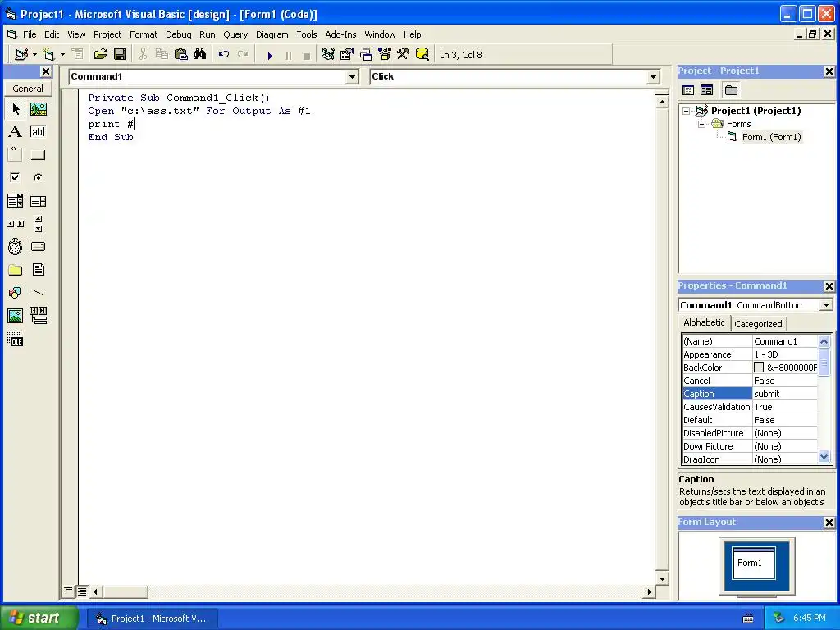Select the ListBox control in the toolbox
The height and width of the screenshot is (630, 840).
click(x=38, y=201)
